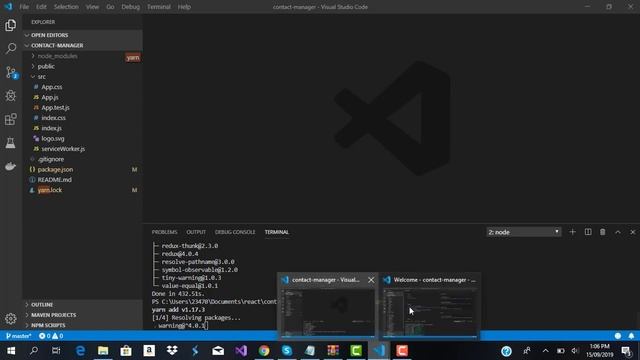640x360 pixels.
Task: Close the terminal panel
Action: [x=633, y=232]
